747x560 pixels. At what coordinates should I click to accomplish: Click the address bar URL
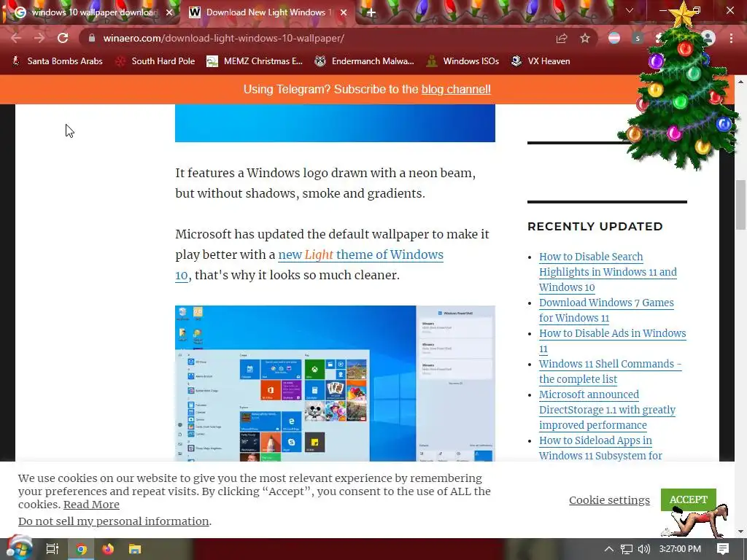coord(223,38)
